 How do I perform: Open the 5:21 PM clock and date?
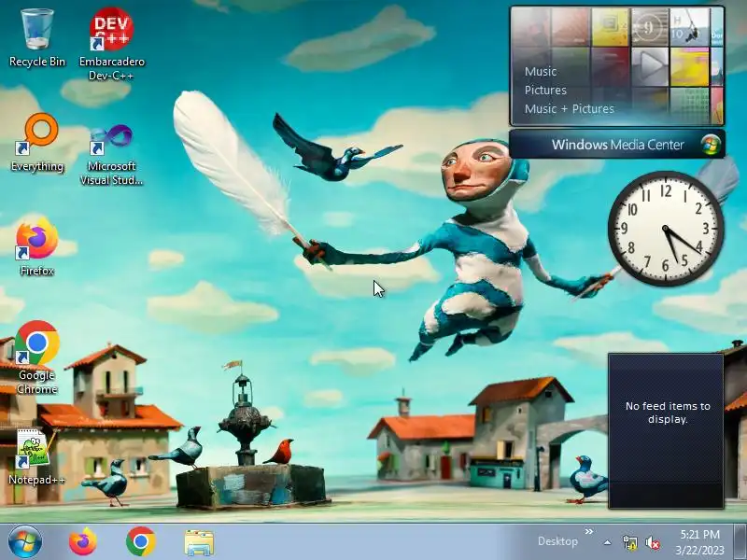tap(699, 542)
